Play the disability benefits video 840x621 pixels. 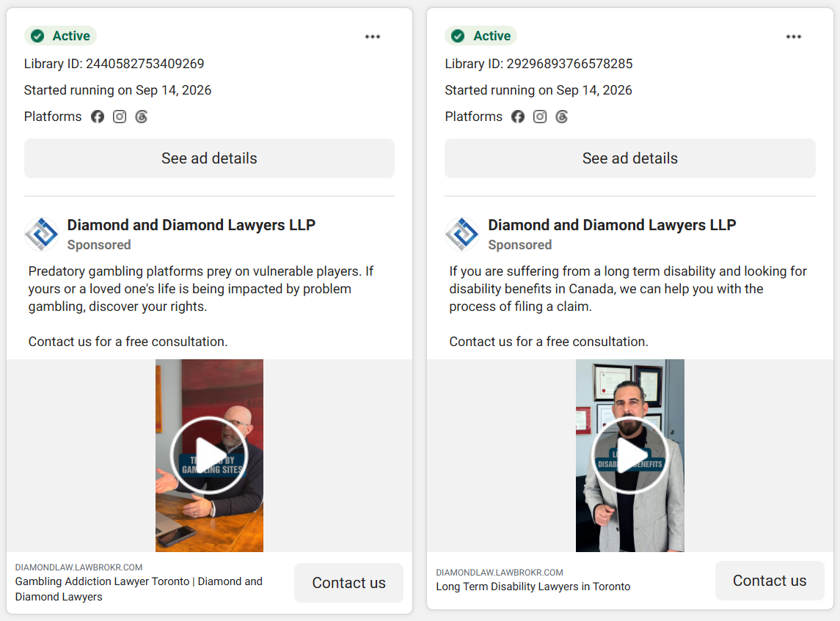click(630, 455)
